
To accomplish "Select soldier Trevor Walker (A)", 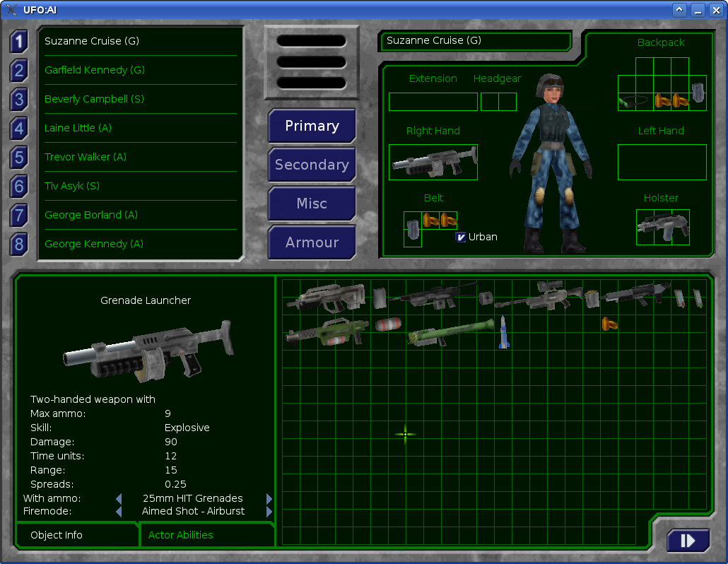I will tap(140, 157).
